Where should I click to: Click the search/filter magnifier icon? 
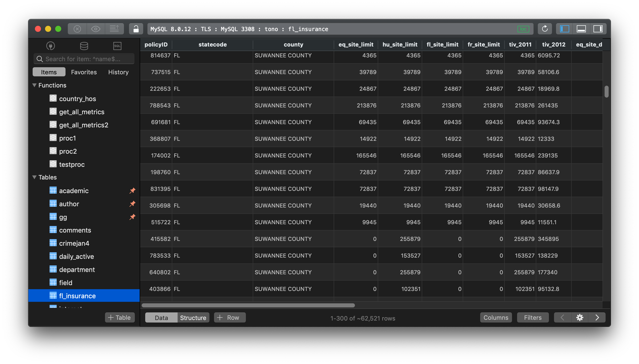[x=39, y=59]
